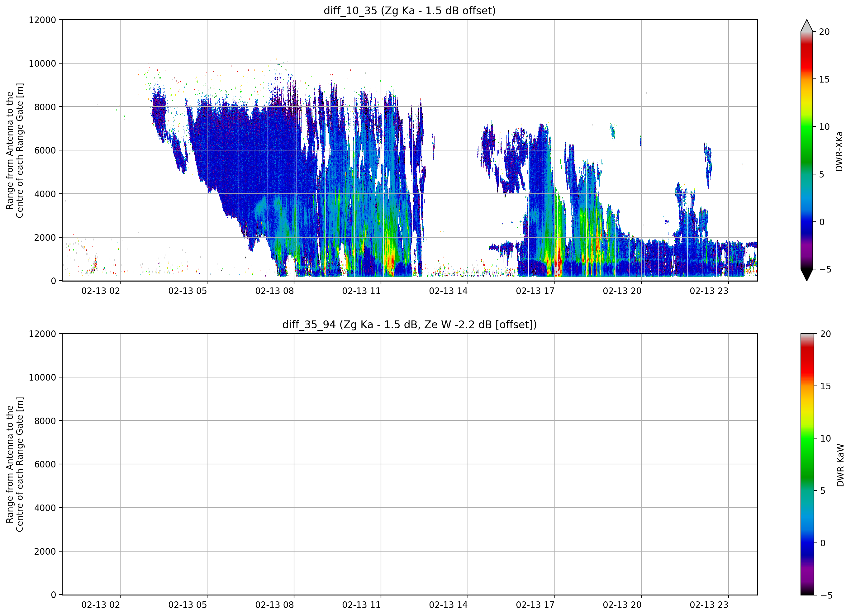Click the top plot 2000 y-tick label

[x=45, y=238]
